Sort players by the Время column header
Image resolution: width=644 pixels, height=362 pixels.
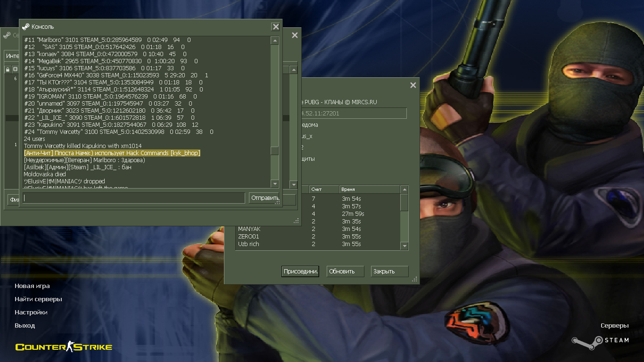point(369,189)
